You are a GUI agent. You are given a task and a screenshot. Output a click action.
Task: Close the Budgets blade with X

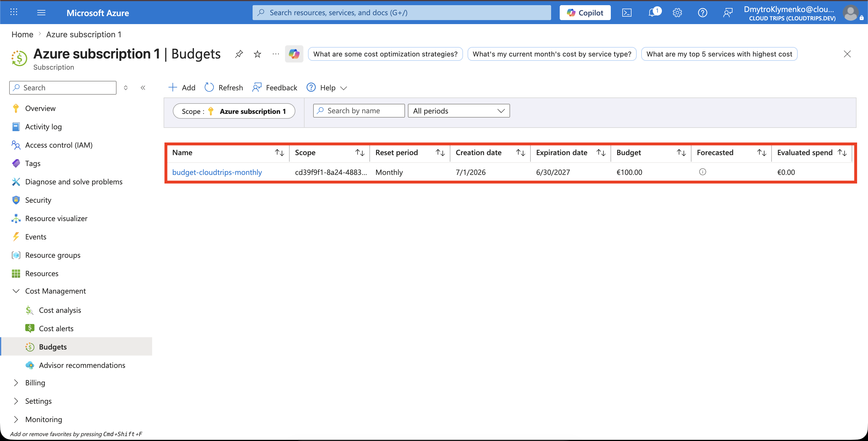click(847, 54)
